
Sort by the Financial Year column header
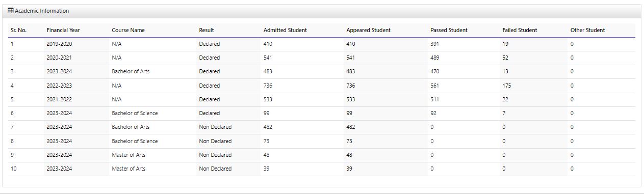pos(63,30)
